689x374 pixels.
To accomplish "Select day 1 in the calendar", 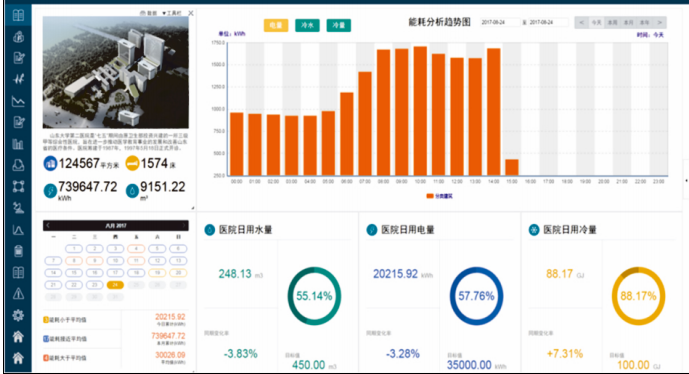I will [x=74, y=249].
